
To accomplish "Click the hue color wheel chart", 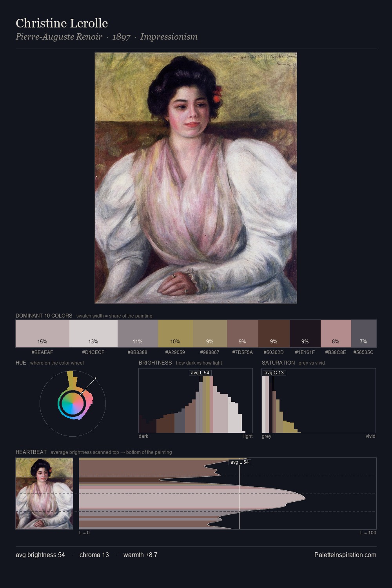I will [x=73, y=403].
